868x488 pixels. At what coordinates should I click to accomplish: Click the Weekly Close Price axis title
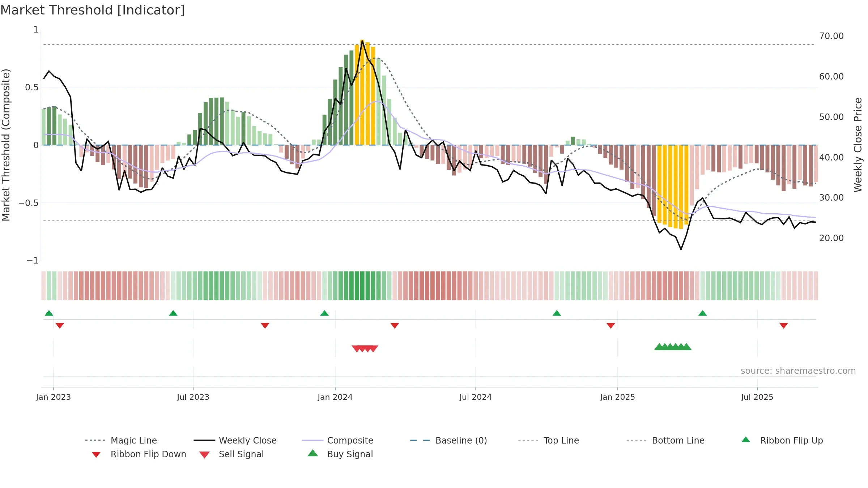tap(858, 145)
